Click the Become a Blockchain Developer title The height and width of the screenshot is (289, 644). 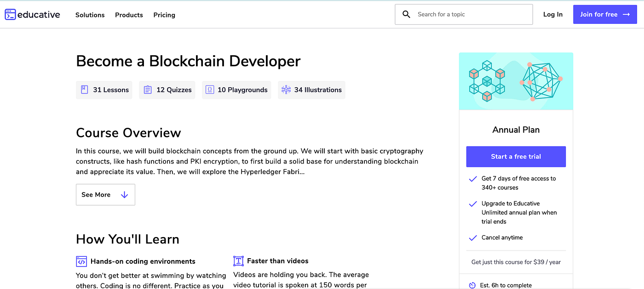point(188,61)
